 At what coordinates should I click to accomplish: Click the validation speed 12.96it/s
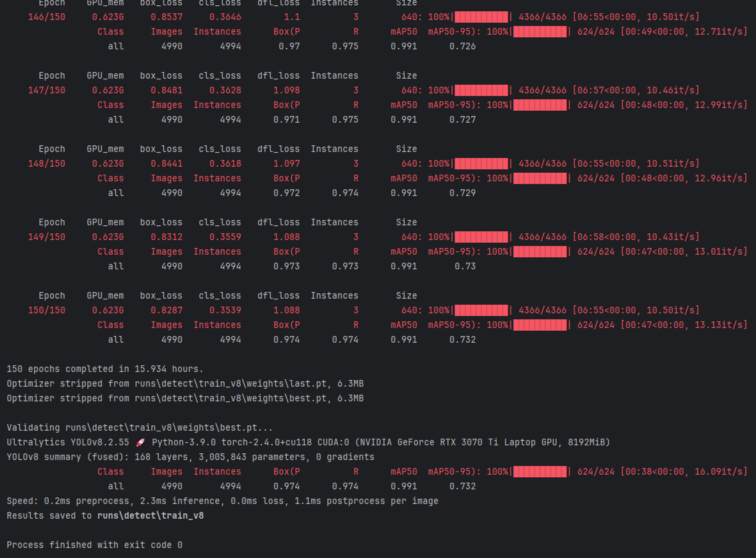tap(719, 179)
